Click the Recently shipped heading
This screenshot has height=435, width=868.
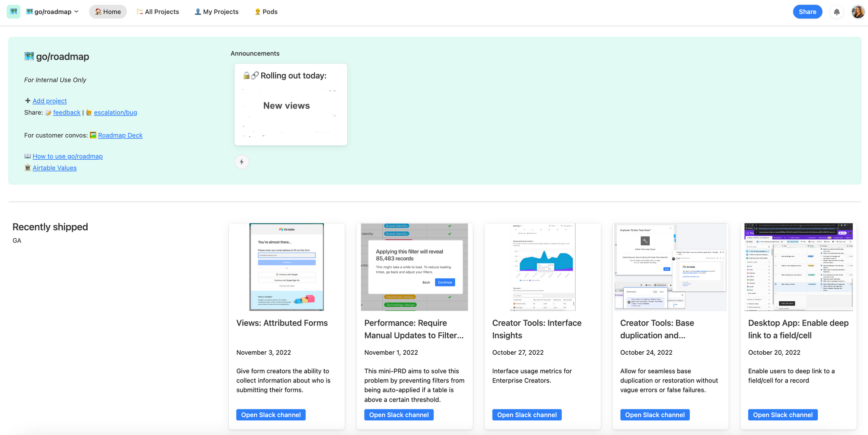(50, 227)
